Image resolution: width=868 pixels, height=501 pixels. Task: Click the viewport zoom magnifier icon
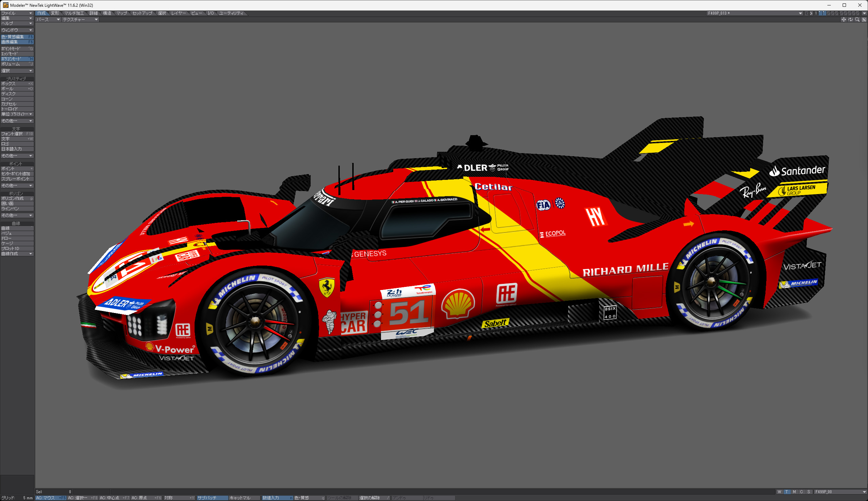857,20
